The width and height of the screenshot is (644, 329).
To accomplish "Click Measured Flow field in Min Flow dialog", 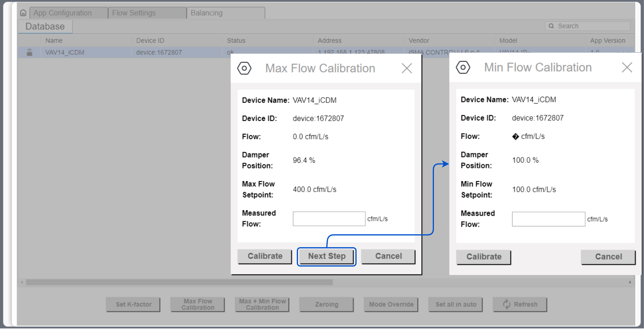I will [548, 219].
